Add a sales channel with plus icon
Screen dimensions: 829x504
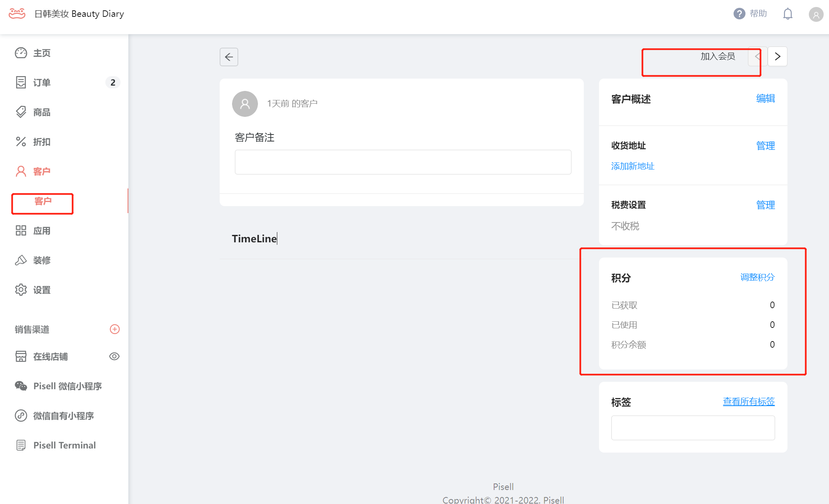pos(114,329)
